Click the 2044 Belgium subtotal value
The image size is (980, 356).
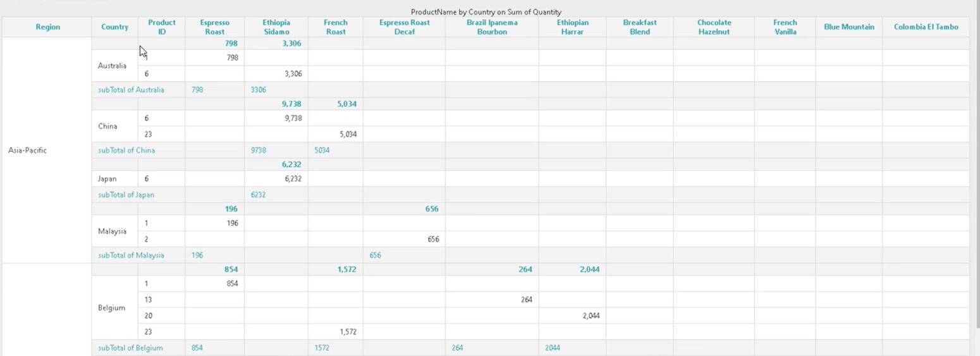[x=552, y=348]
